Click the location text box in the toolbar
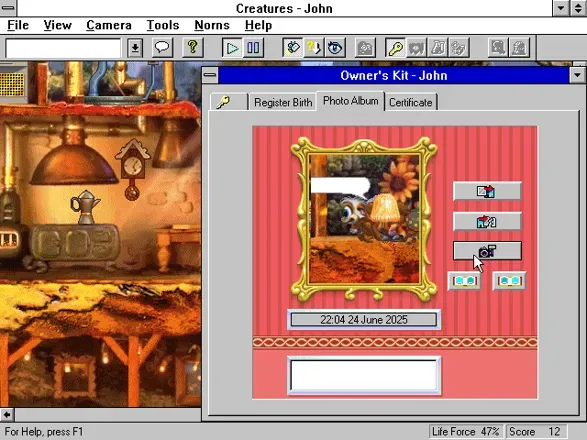The image size is (587, 440). (63, 48)
